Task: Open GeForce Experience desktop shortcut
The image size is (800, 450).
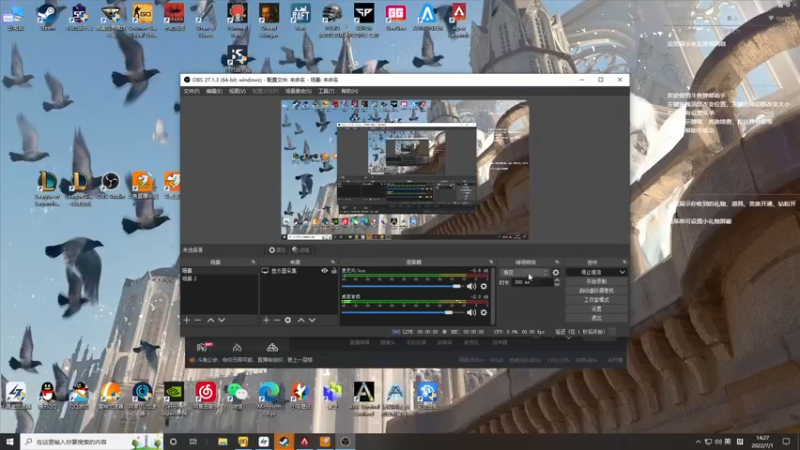Action: (174, 397)
